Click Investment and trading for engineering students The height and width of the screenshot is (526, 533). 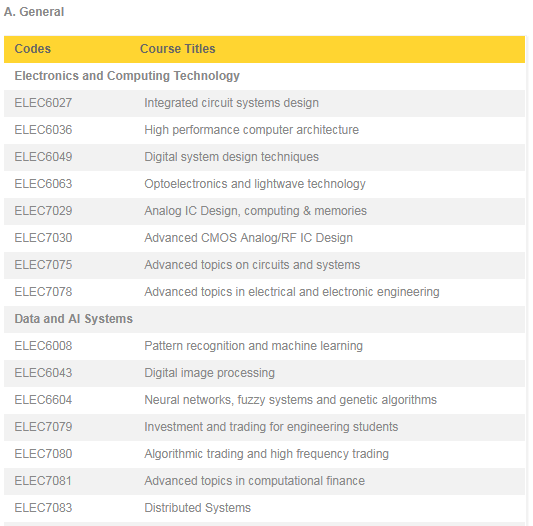click(271, 427)
